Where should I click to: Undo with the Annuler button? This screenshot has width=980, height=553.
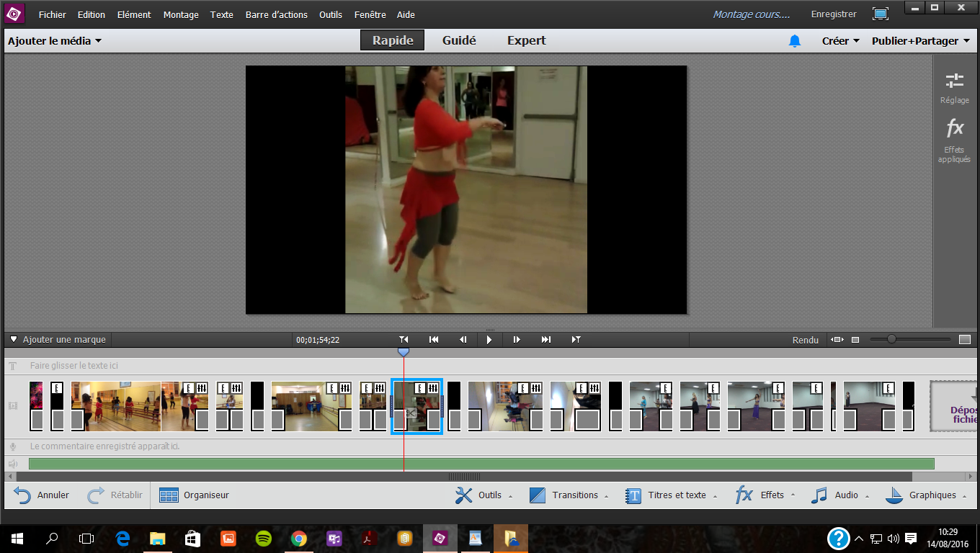42,495
